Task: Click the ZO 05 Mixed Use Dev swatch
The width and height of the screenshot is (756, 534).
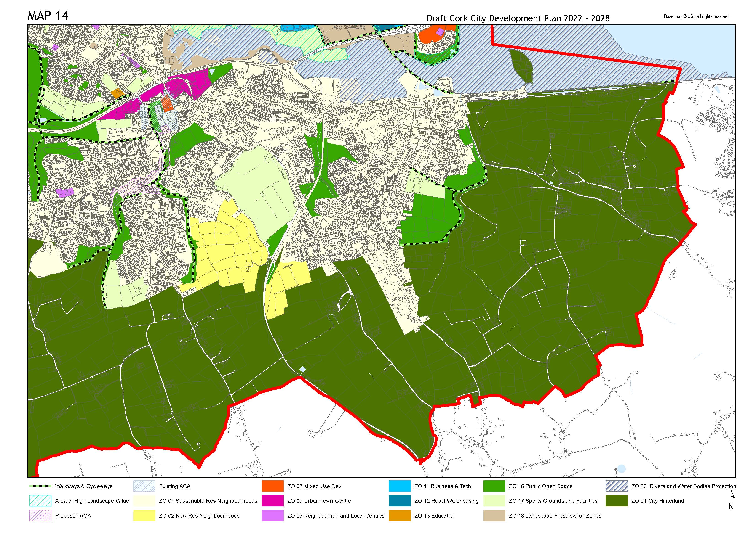Action: [272, 486]
